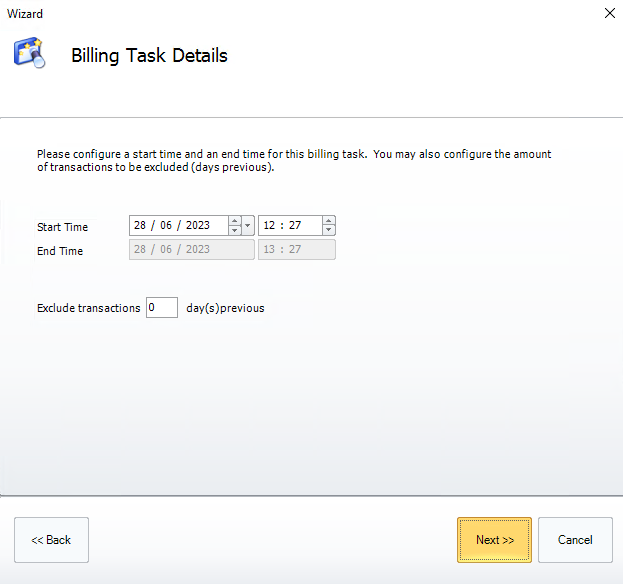Select the hour value in Start Time
This screenshot has height=584, width=623.
tap(270, 226)
